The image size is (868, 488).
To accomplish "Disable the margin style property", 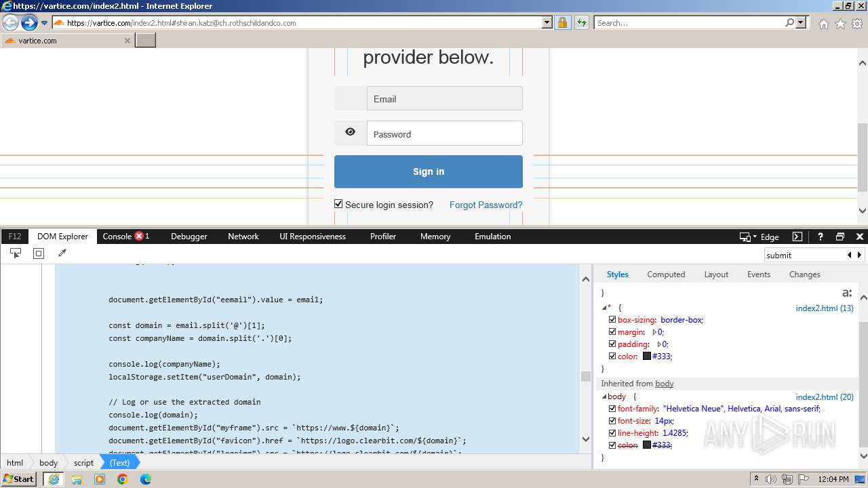I will 612,332.
